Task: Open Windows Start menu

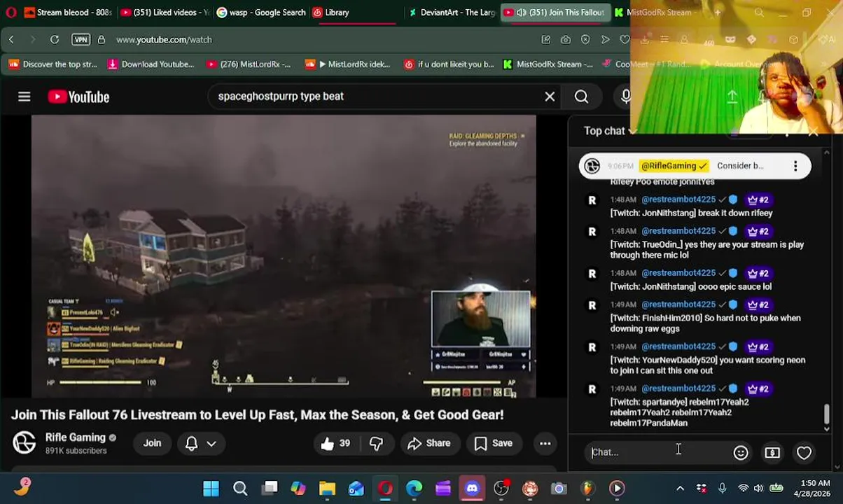Action: [x=211, y=488]
